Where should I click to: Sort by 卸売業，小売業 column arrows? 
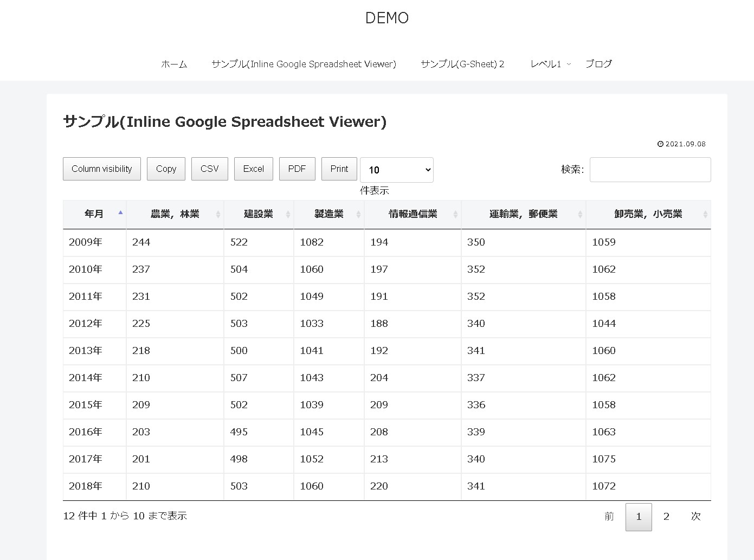pyautogui.click(x=705, y=214)
